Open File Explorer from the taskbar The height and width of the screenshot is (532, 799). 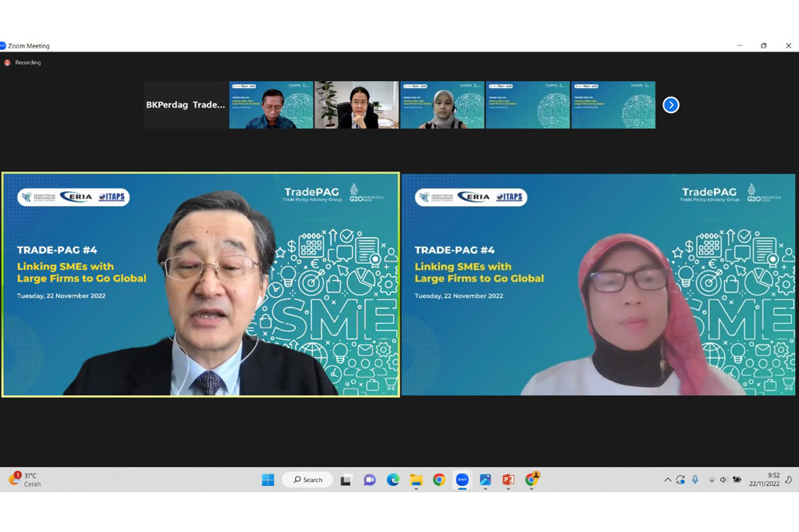coord(417,480)
